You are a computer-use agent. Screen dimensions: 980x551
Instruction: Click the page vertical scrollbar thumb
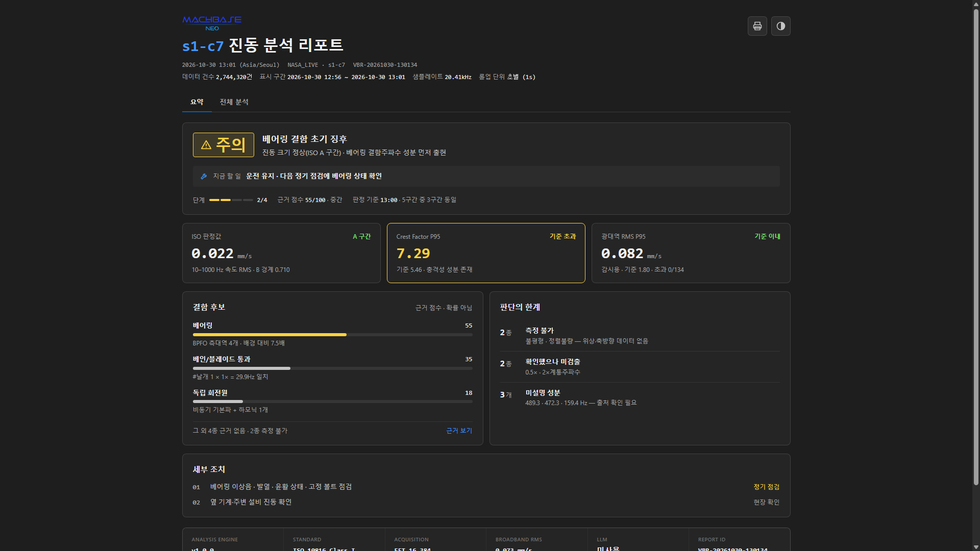[976, 246]
